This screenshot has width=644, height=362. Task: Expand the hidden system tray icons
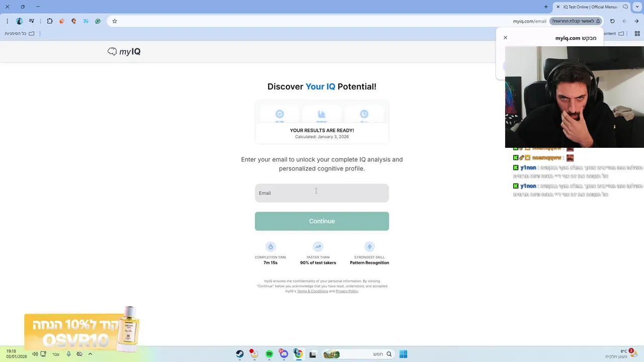point(90,354)
